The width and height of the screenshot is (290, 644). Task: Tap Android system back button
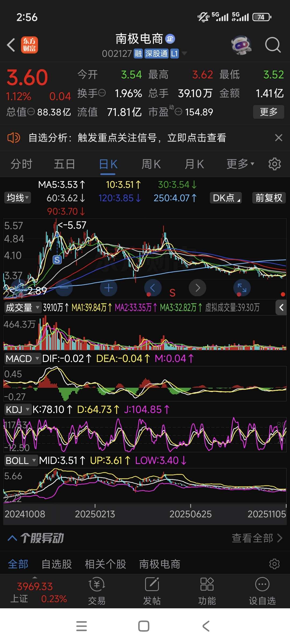click(x=206, y=626)
